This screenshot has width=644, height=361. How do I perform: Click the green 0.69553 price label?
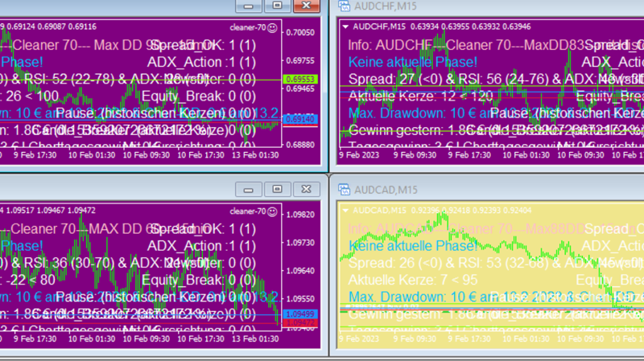click(300, 79)
